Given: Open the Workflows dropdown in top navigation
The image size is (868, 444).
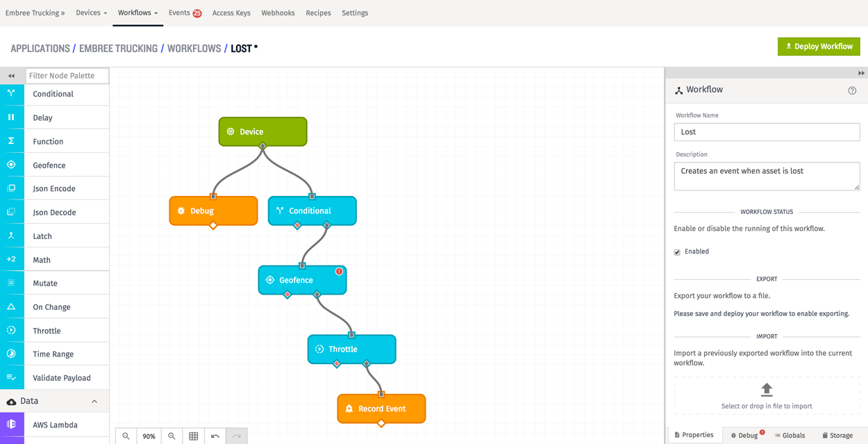Looking at the screenshot, I should 137,13.
